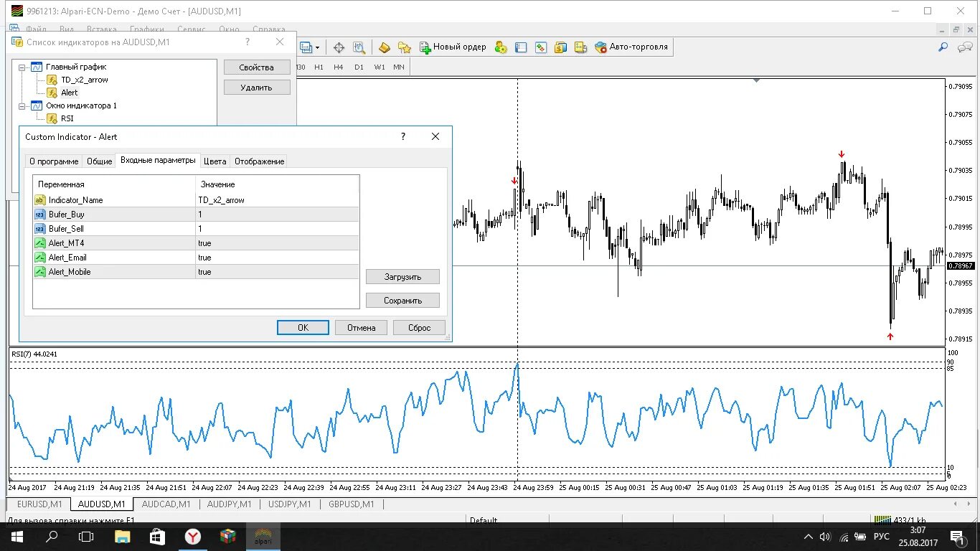The height and width of the screenshot is (551, 980).
Task: Open the Windows Start menu
Action: click(17, 537)
